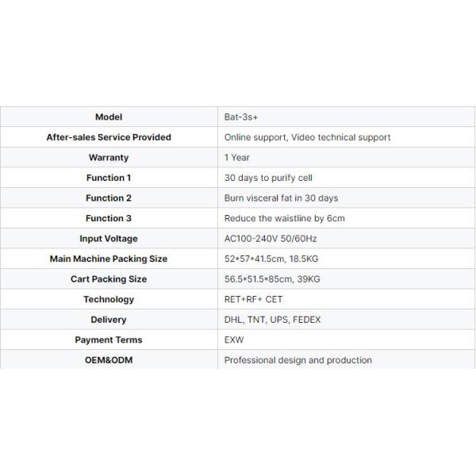Click the Technology row label
The image size is (476, 476).
(x=109, y=299)
